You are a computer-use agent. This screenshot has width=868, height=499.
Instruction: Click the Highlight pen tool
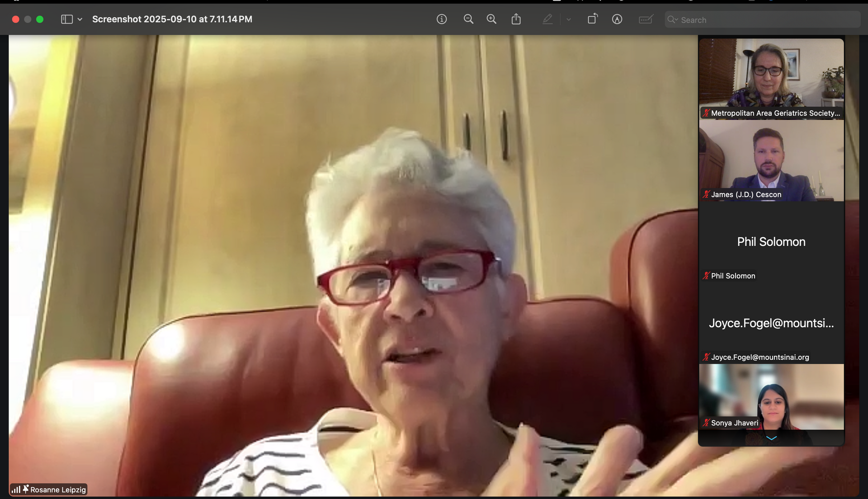point(547,19)
